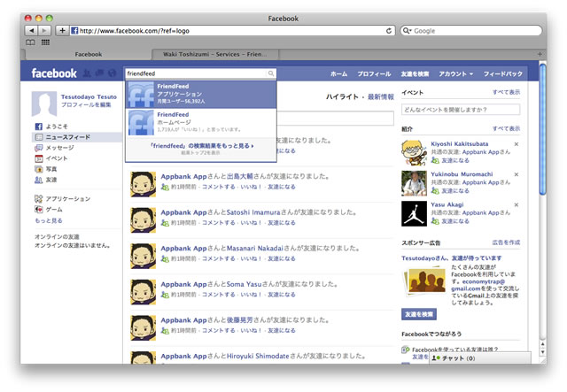Open Yasu Akagi's profile name
Screen dimensions: 567x392
(x=447, y=204)
